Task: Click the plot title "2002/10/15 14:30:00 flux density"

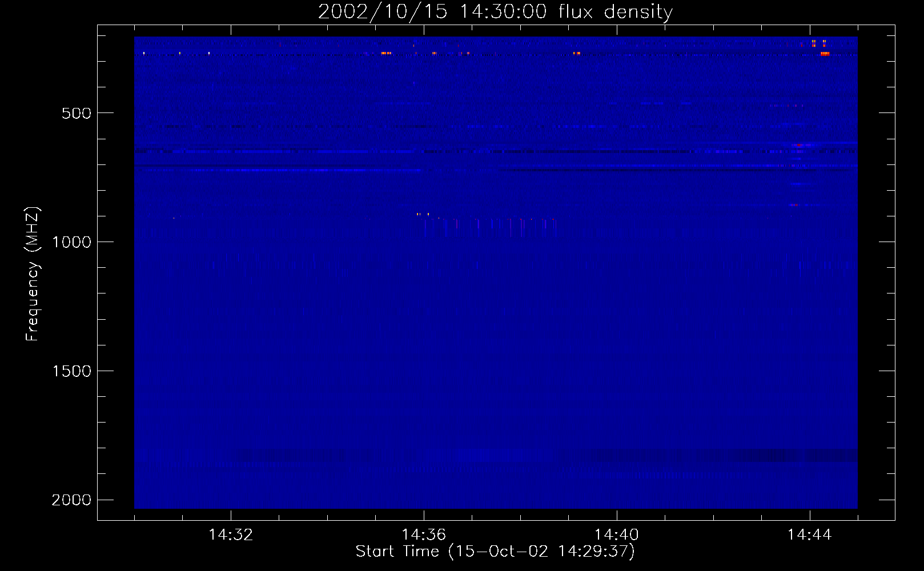Action: pos(495,12)
